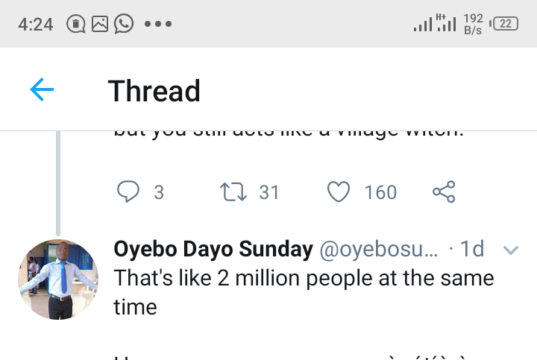Tap the 160 likes count
Image resolution: width=537 pixels, height=360 pixels.
pos(380,192)
